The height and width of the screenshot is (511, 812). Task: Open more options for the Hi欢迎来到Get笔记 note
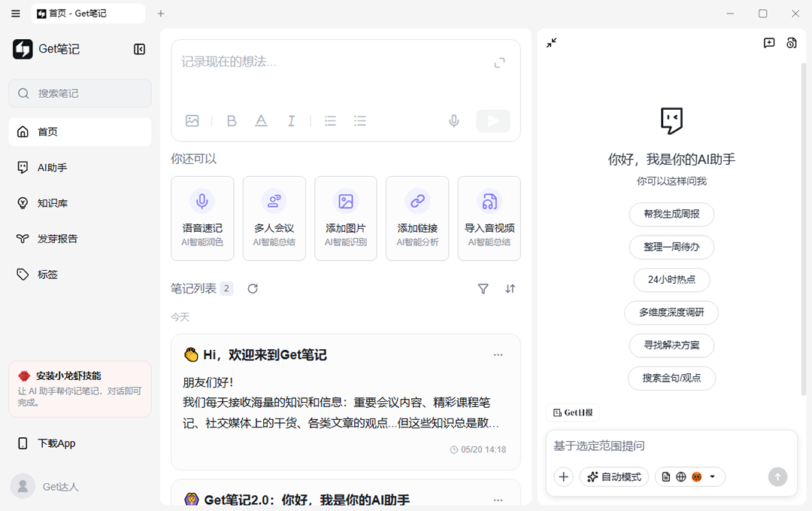pos(498,355)
